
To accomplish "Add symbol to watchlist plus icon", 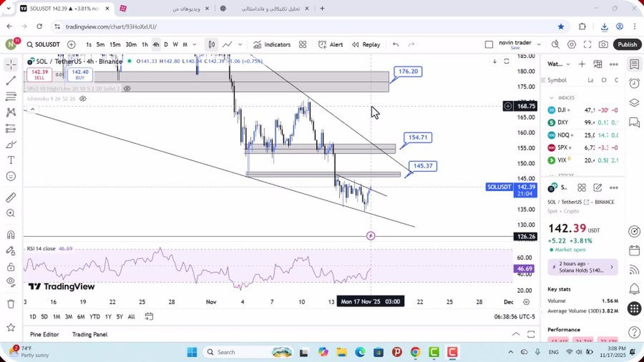I will 582,64.
